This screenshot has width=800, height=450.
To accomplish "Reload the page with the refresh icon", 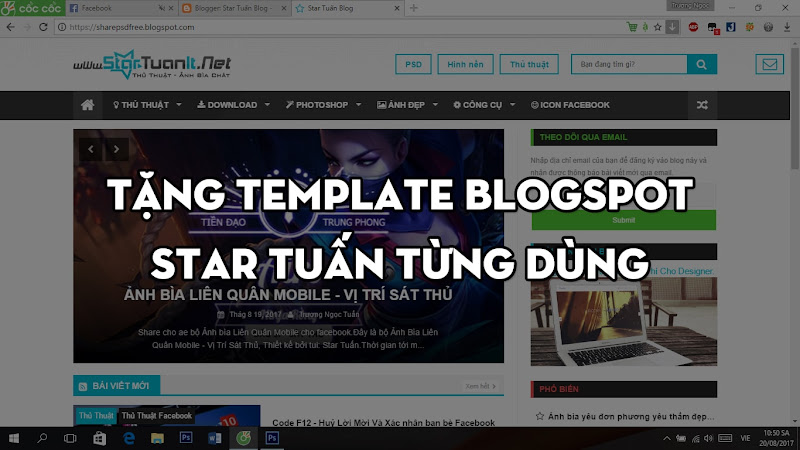I will (x=43, y=27).
